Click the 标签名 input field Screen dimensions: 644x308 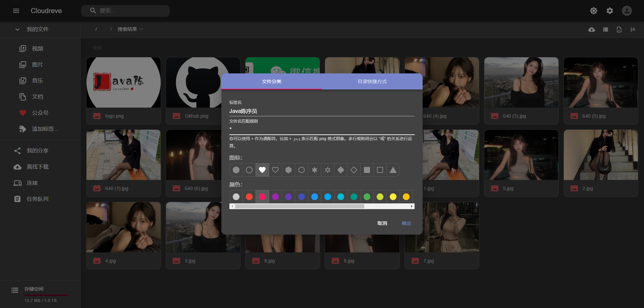pos(321,111)
